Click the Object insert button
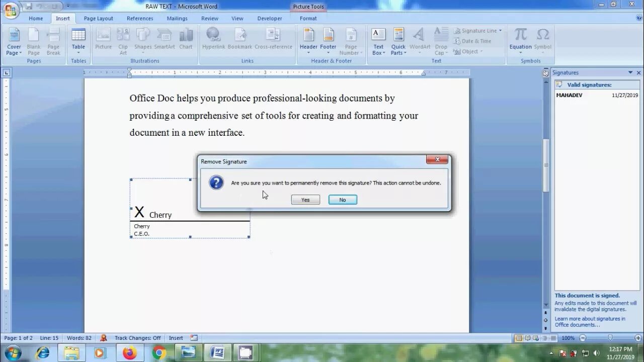 tap(467, 51)
